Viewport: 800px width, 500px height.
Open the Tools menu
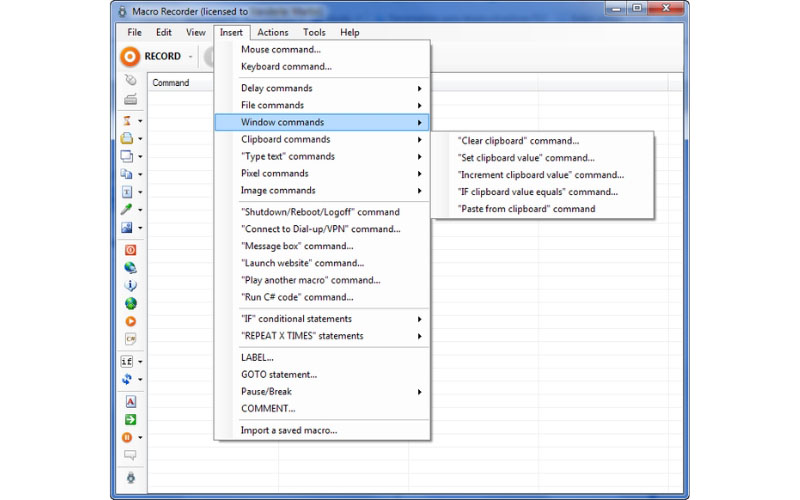314,32
